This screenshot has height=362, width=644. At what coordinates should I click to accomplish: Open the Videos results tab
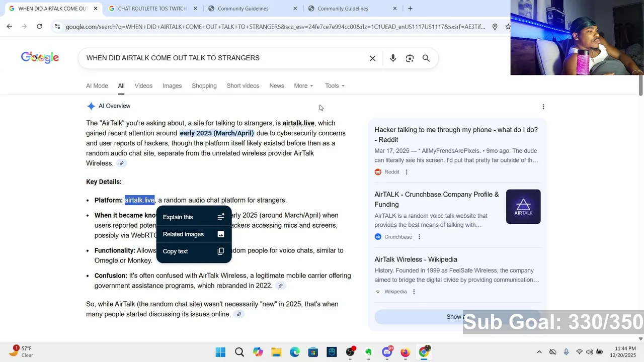click(x=143, y=86)
